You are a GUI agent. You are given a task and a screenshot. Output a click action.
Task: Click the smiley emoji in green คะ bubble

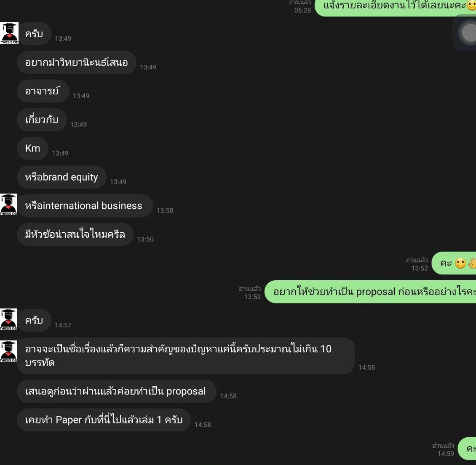pyautogui.click(x=460, y=263)
